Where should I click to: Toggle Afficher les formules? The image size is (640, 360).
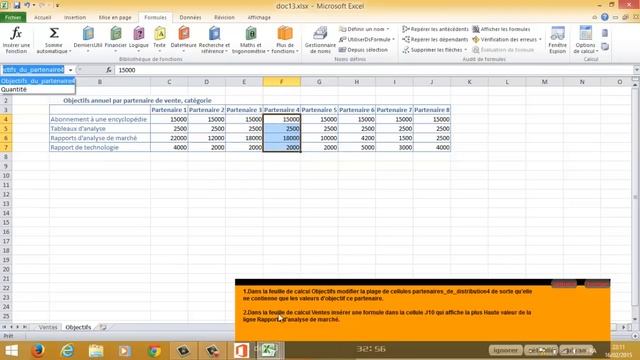point(501,29)
